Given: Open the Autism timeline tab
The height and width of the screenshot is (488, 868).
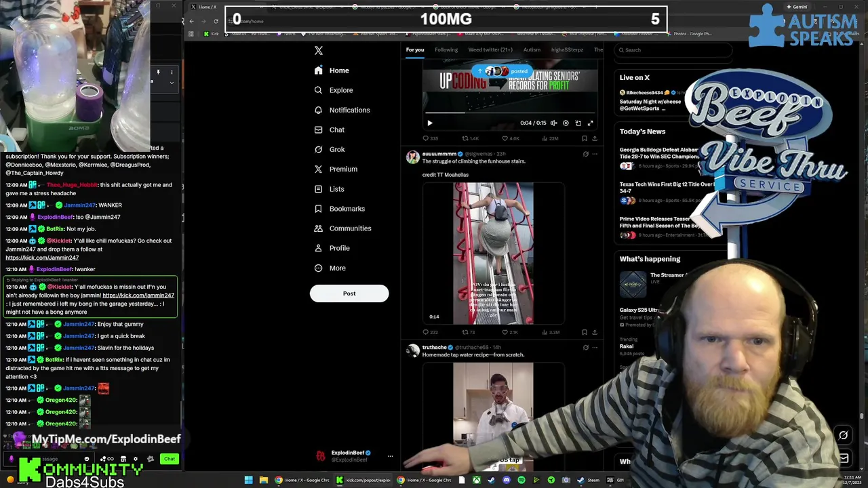Looking at the screenshot, I should pos(532,49).
